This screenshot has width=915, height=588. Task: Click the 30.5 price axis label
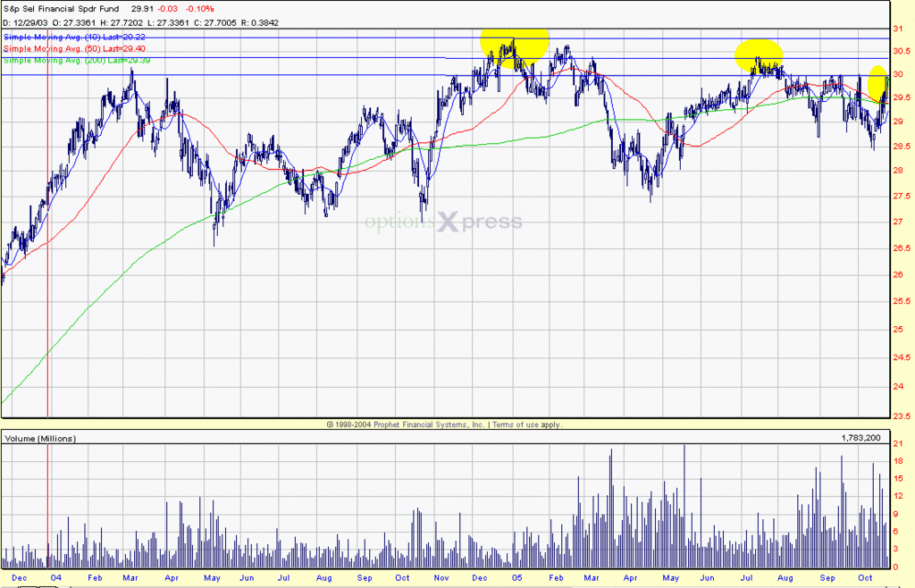click(901, 51)
